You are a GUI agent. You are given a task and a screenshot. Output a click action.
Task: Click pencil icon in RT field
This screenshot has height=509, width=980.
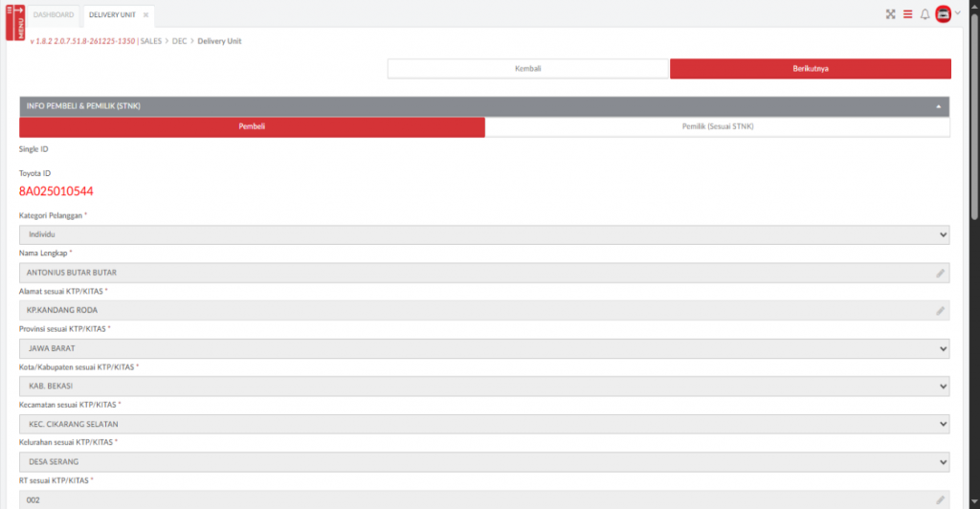[x=940, y=499]
